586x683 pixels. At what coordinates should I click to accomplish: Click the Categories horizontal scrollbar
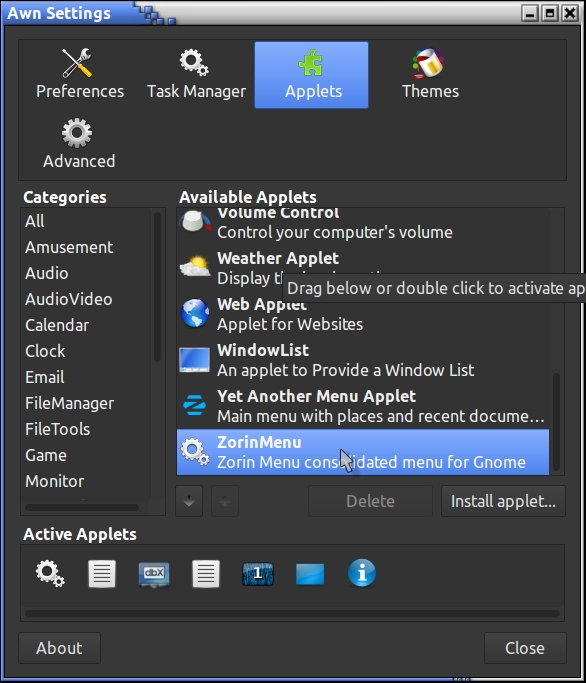[82, 507]
